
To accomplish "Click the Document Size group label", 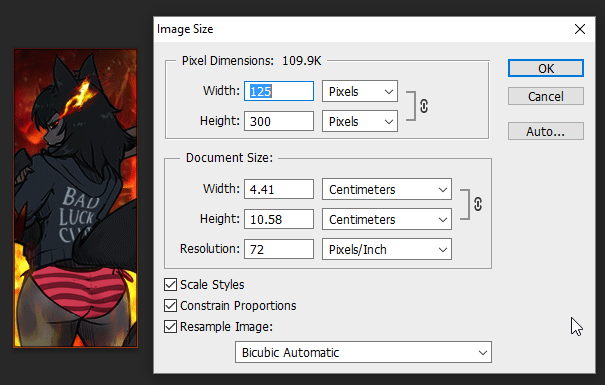I will pyautogui.click(x=229, y=158).
